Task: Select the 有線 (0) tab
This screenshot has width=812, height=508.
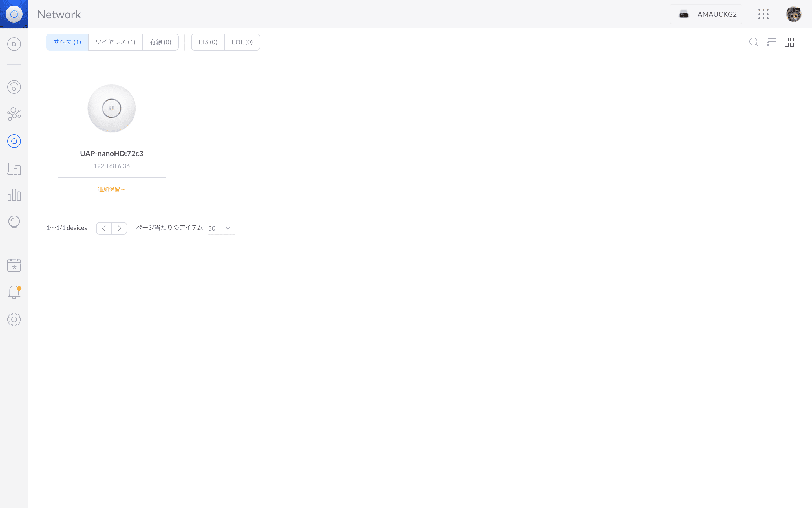Action: (160, 42)
